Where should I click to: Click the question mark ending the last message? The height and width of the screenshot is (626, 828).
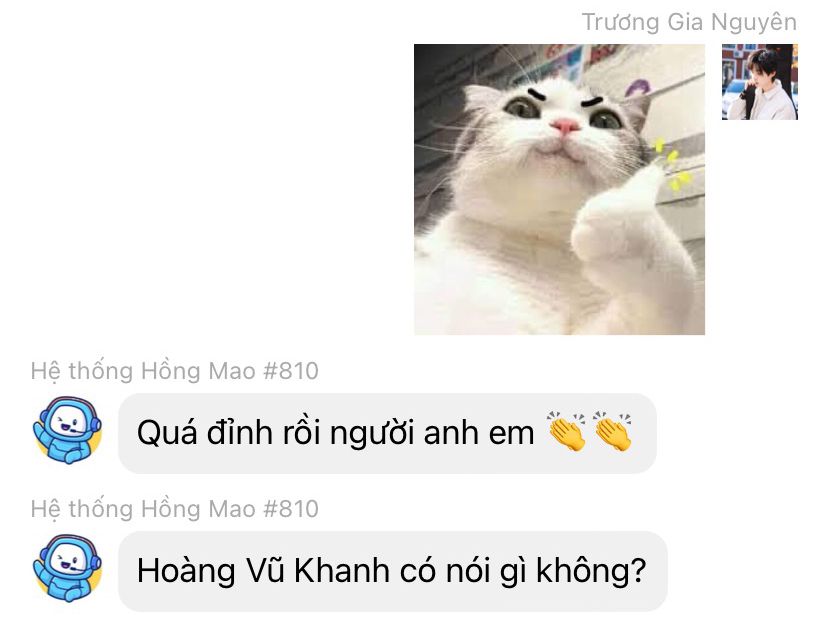pyautogui.click(x=638, y=570)
